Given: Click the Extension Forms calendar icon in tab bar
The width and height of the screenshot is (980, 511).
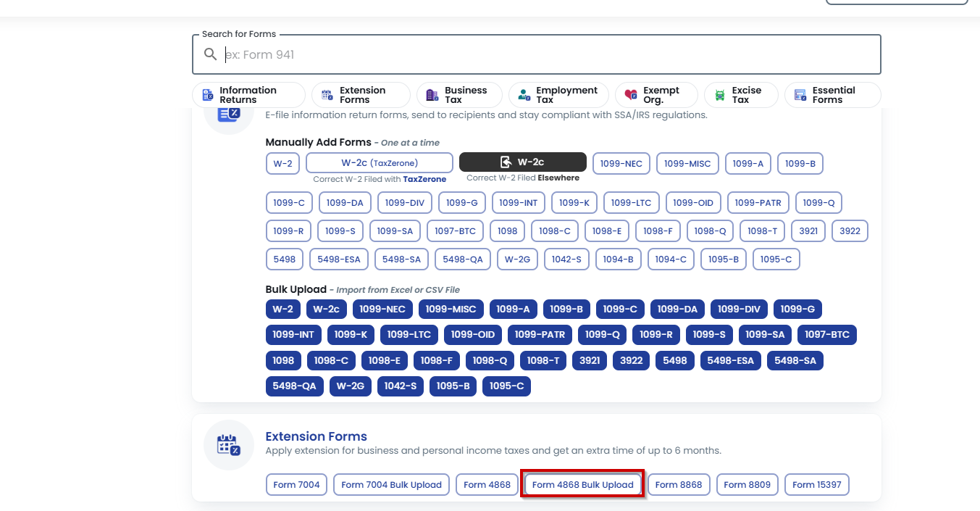Looking at the screenshot, I should [x=327, y=95].
